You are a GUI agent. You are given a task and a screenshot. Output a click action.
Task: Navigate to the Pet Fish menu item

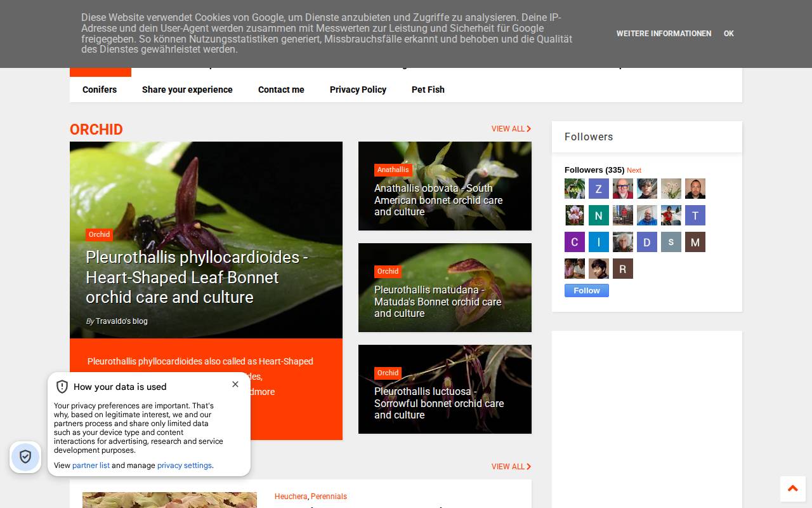coord(428,90)
